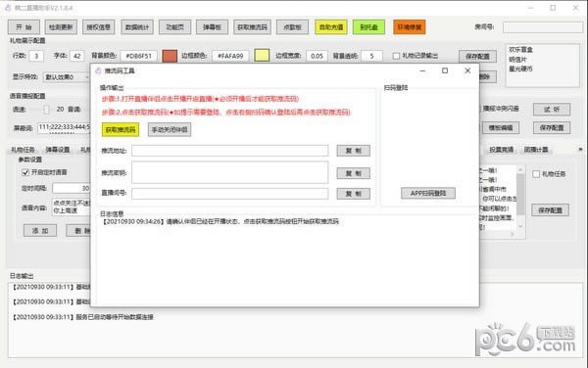
Task: Click the 边框宽度 field showing 0.05
Action: (317, 56)
